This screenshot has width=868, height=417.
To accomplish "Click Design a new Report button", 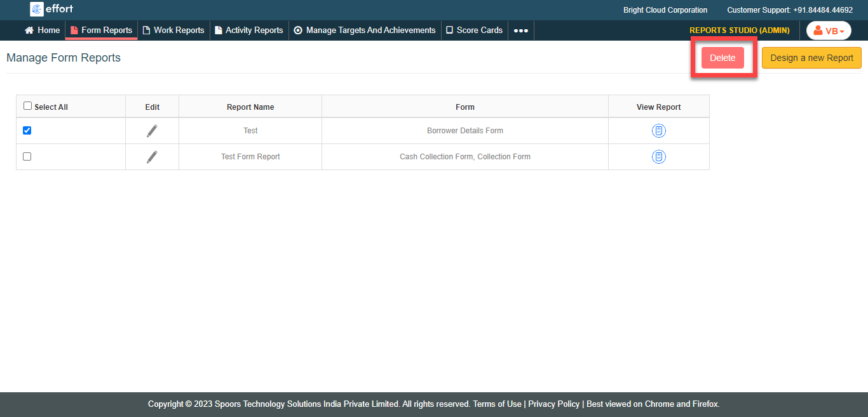I will pyautogui.click(x=811, y=58).
